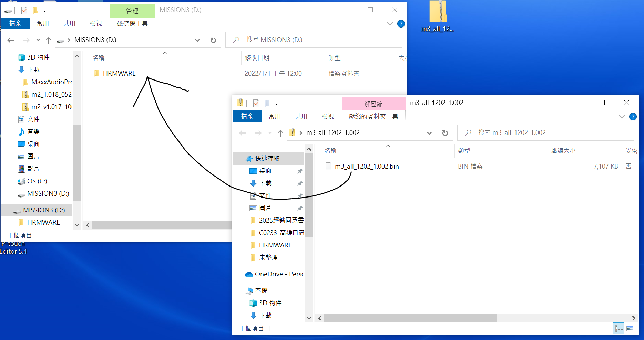
Task: Open the 解壓縮 ribbon tab
Action: pyautogui.click(x=373, y=104)
